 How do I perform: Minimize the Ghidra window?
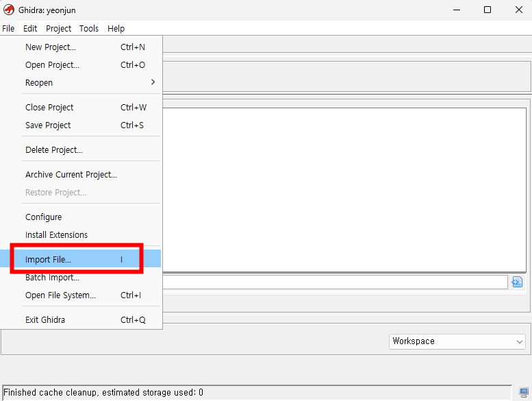pos(457,10)
